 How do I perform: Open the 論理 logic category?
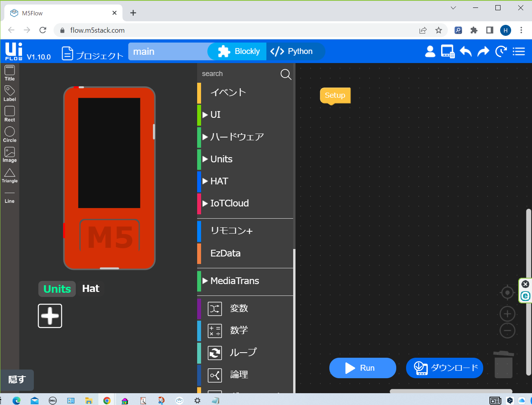245,375
